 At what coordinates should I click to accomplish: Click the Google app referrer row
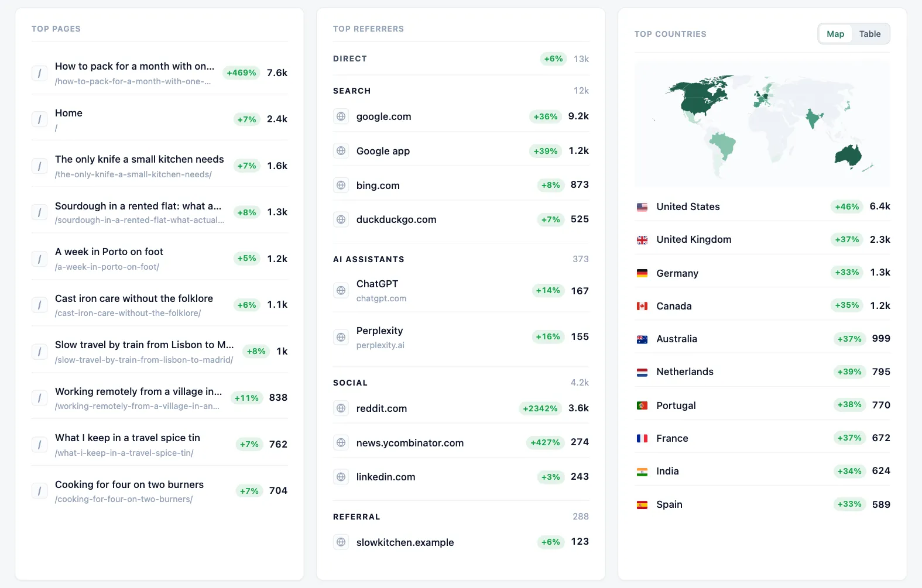(461, 151)
